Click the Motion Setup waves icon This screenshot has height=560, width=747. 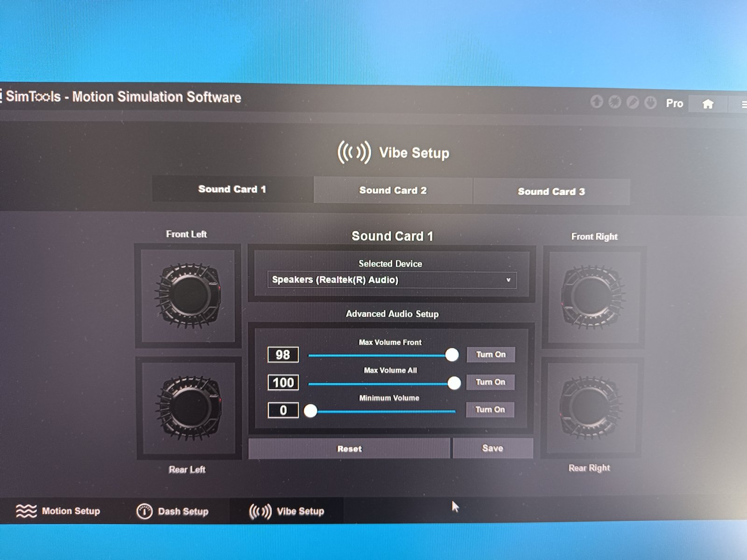point(26,511)
